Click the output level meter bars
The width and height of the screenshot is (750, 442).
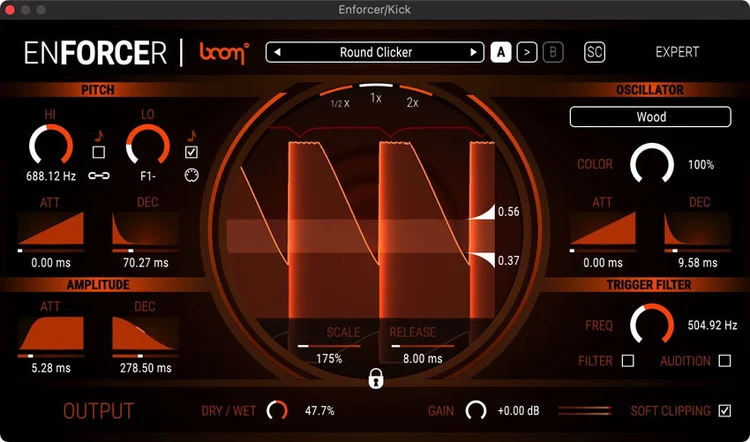pyautogui.click(x=585, y=410)
